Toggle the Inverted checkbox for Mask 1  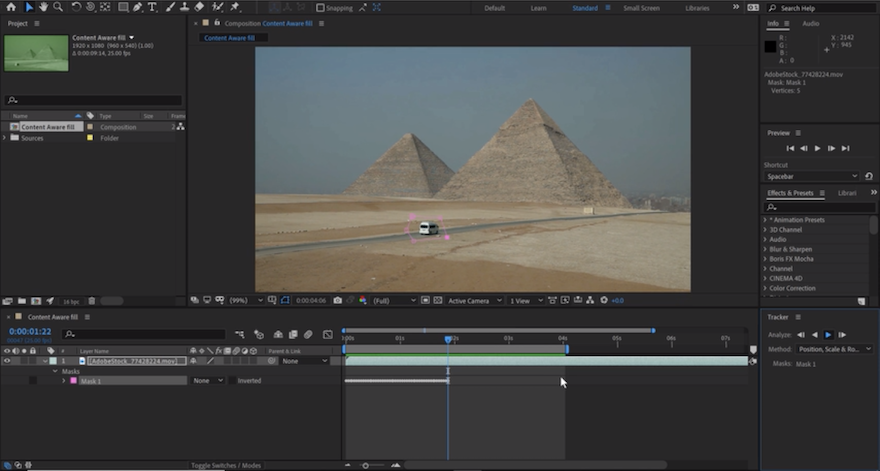tap(233, 381)
